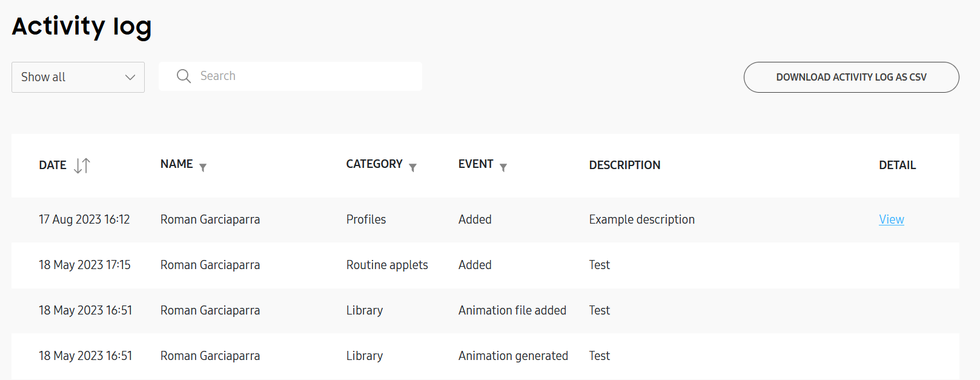Download activity log as CSV
The image size is (980, 380).
(x=851, y=77)
